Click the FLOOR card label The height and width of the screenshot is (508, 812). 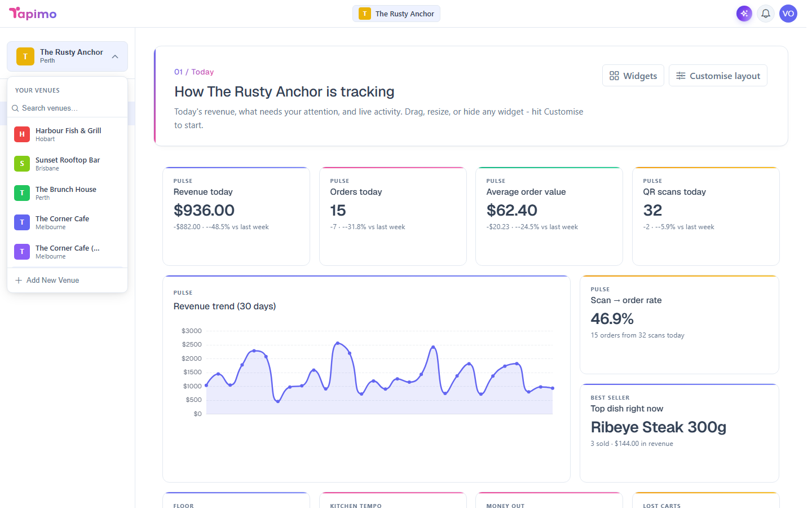[x=184, y=506]
